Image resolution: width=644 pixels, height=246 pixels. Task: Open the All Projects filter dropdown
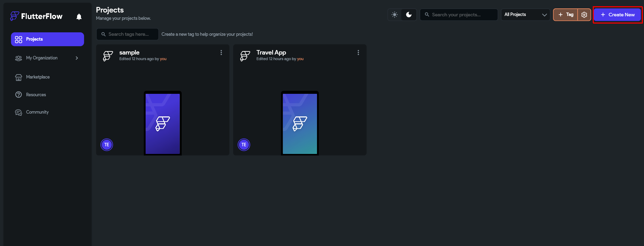point(525,15)
